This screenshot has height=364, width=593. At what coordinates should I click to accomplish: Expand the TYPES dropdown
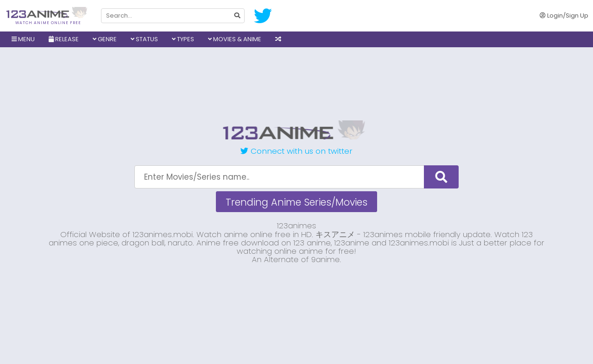(183, 39)
